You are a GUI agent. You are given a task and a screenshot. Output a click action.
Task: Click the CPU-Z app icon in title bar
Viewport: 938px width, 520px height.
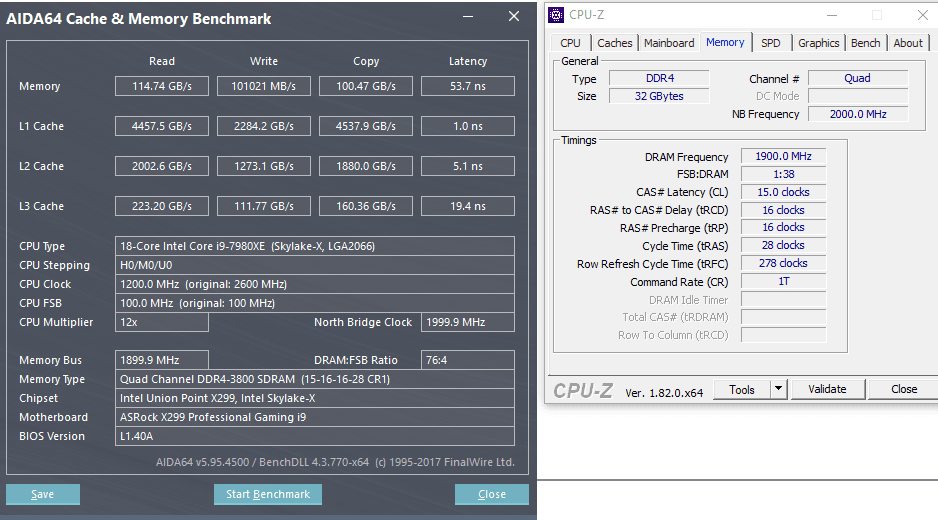[556, 15]
